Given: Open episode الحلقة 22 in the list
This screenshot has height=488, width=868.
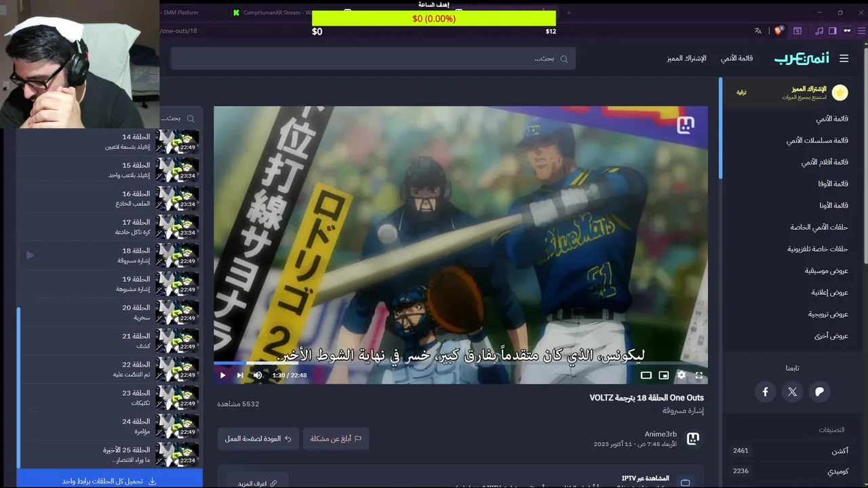Looking at the screenshot, I should coord(111,369).
